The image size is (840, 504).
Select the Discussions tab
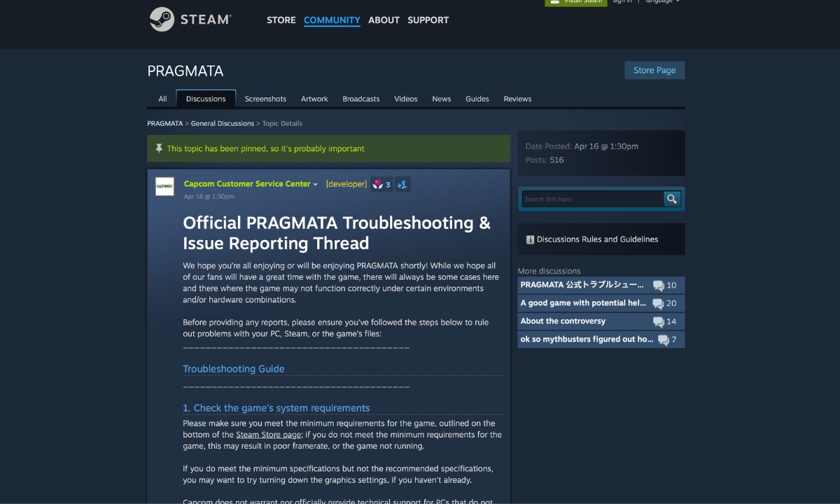click(x=206, y=99)
